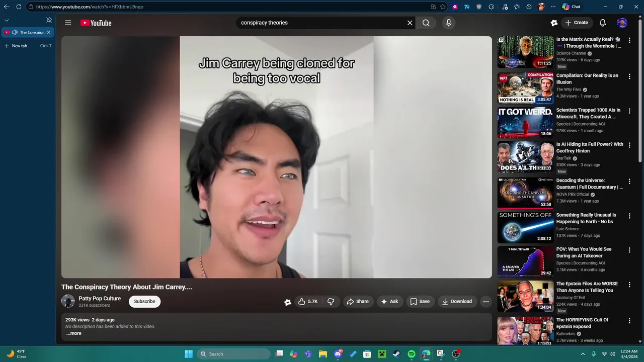
Task: Favorite this page with star icon
Action: (443, 7)
